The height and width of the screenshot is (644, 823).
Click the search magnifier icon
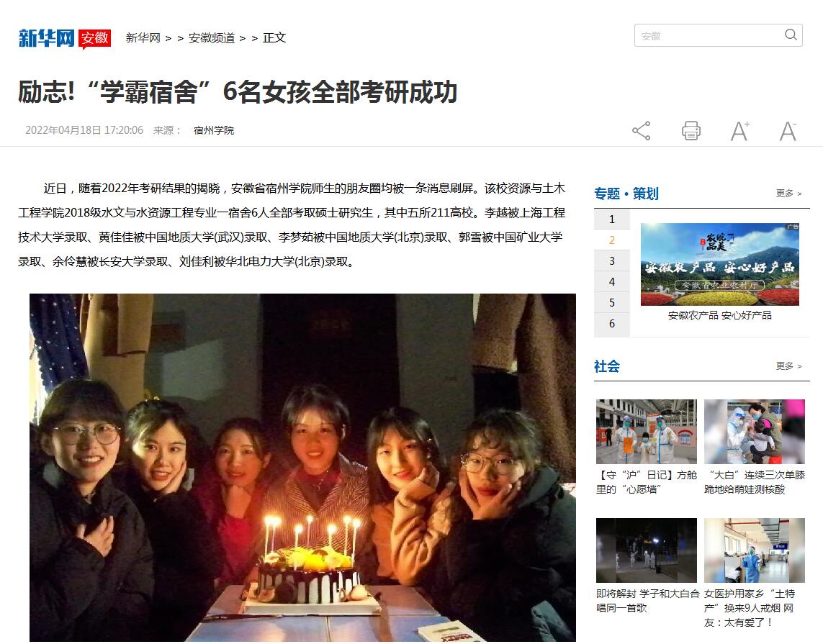791,35
